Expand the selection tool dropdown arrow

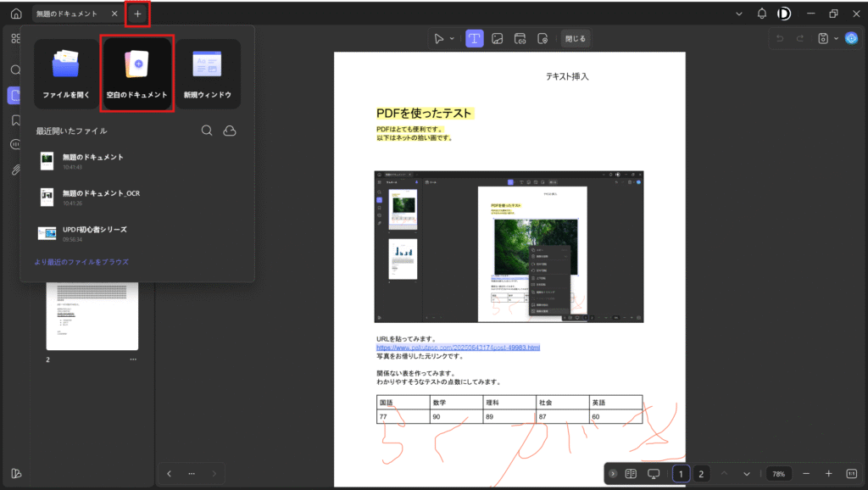point(452,38)
